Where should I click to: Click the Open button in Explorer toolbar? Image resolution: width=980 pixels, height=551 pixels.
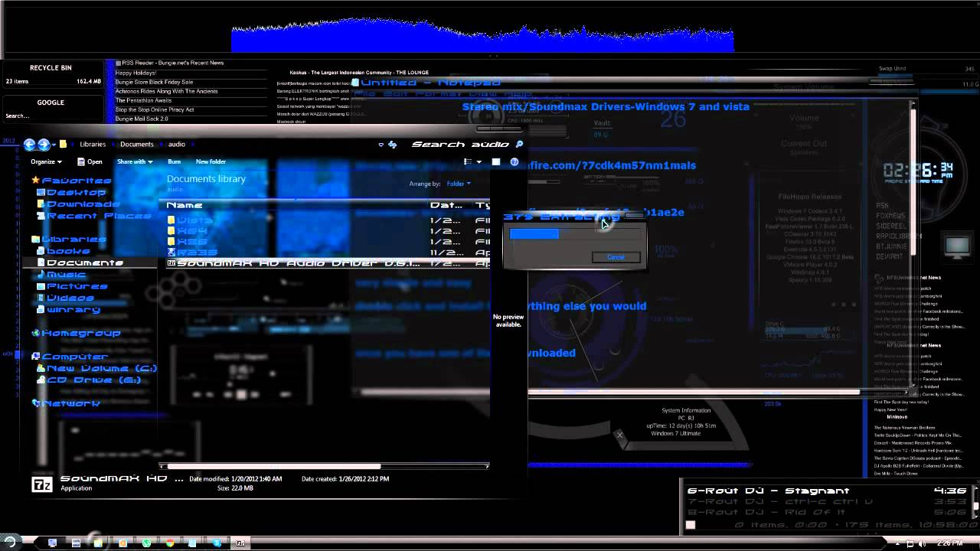coord(90,161)
